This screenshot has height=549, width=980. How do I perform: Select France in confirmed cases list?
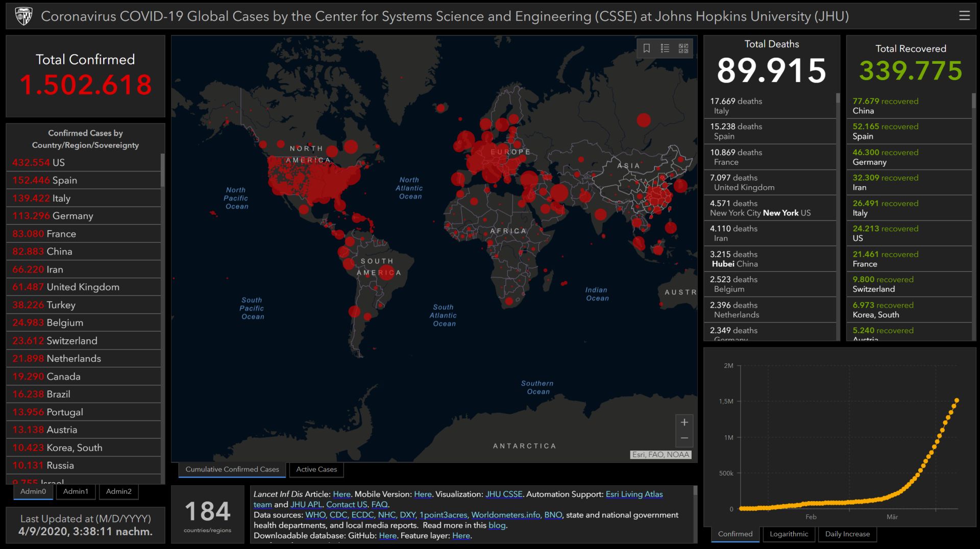(x=83, y=234)
